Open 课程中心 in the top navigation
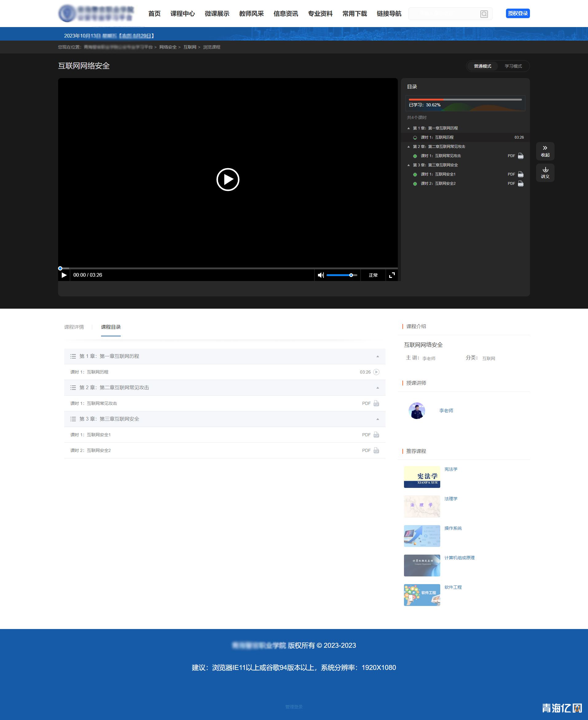588x720 pixels. 182,14
